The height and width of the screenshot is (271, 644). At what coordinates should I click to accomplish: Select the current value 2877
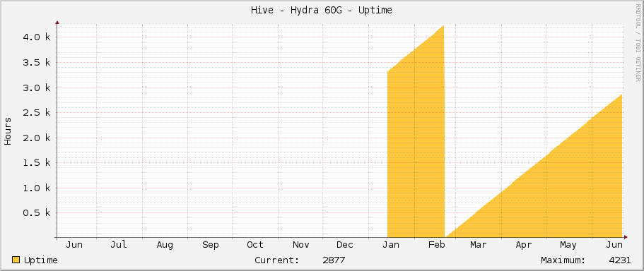334,260
